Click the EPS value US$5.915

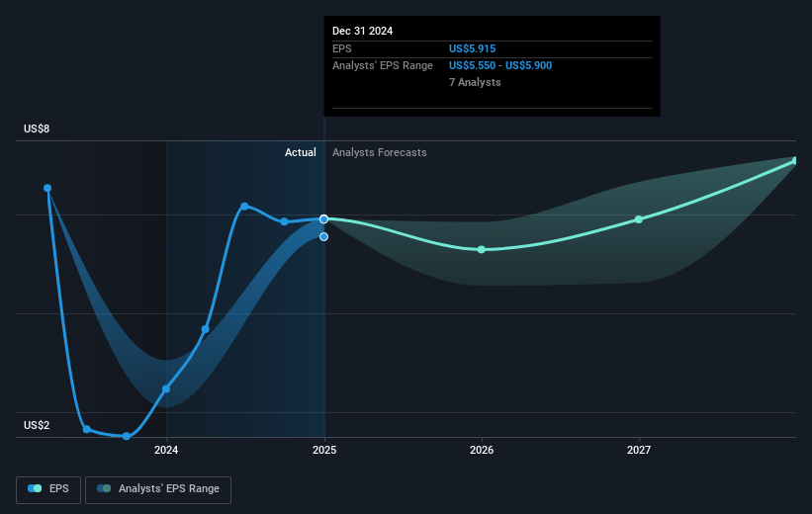[473, 48]
